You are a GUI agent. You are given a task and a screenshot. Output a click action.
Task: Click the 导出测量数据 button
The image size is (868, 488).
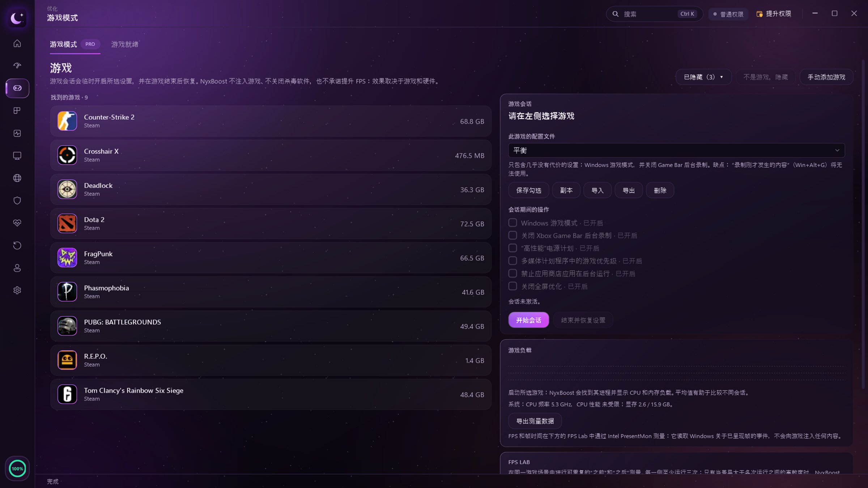click(535, 421)
